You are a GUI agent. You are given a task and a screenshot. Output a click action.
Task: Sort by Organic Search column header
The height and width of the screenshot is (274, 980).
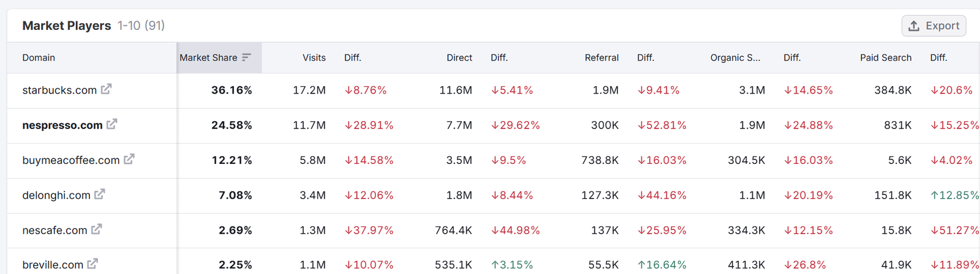[x=735, y=57]
